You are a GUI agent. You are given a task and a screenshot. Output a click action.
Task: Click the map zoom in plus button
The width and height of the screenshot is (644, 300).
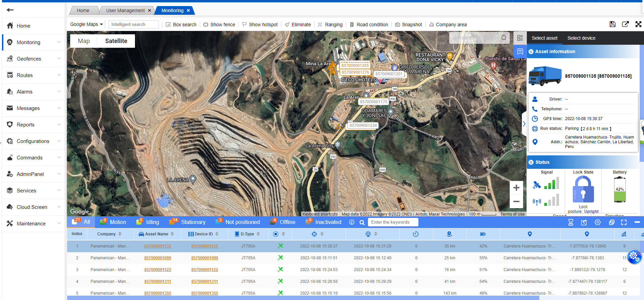[516, 188]
